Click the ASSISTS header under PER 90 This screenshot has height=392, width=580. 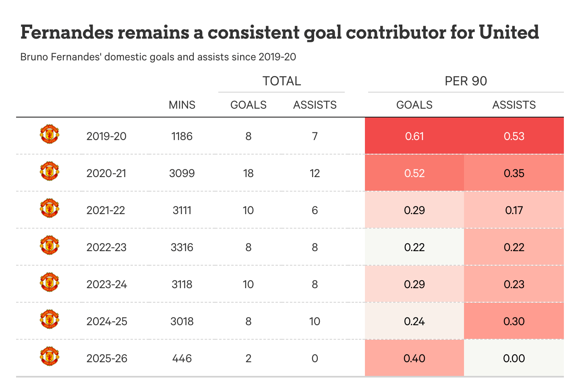pyautogui.click(x=514, y=105)
